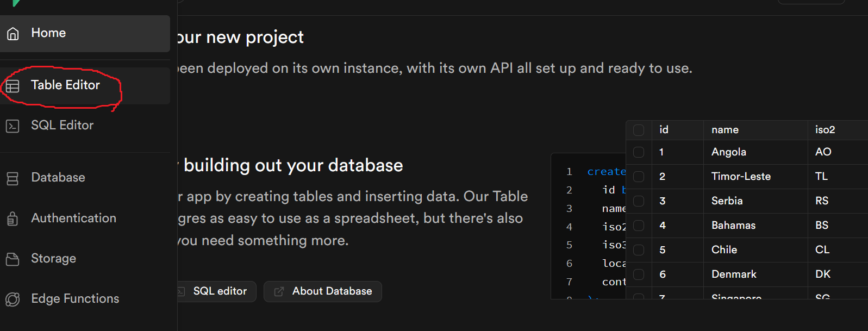Check the checkbox for the Angola row

click(639, 152)
